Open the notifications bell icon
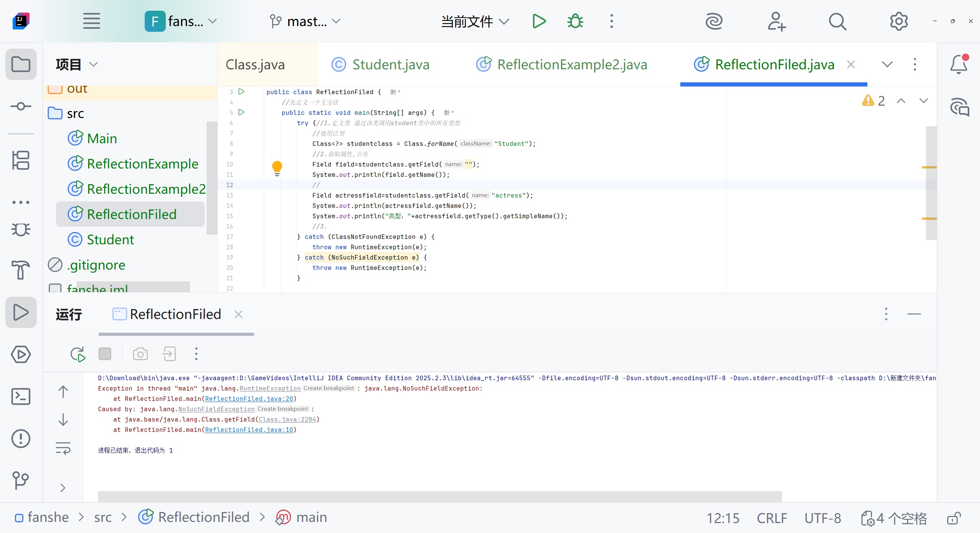 coord(959,64)
